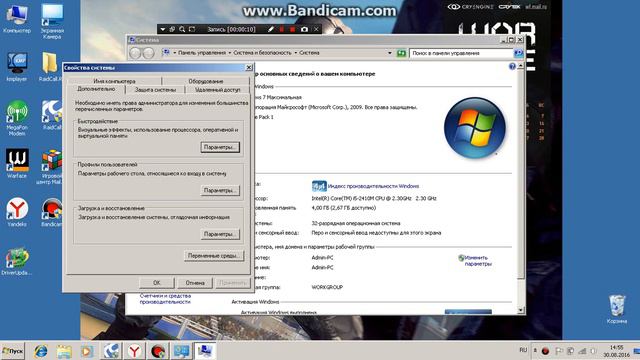Open the address bar history dropdown
This screenshot has height=360, width=640.
tap(390, 53)
